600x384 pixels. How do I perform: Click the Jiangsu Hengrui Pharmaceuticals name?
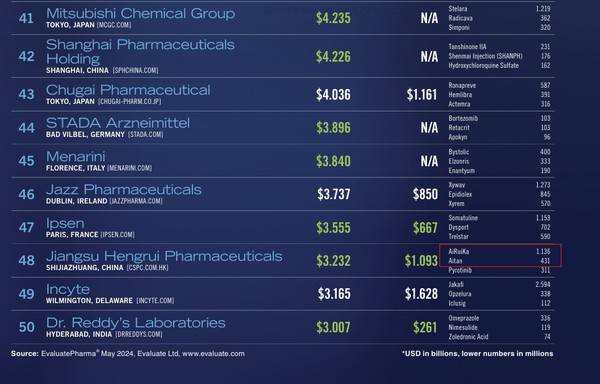point(164,256)
